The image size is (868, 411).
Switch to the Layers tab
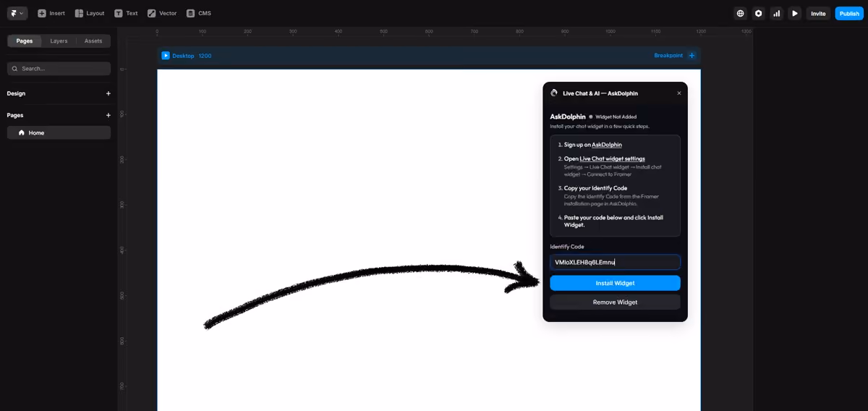tap(59, 41)
